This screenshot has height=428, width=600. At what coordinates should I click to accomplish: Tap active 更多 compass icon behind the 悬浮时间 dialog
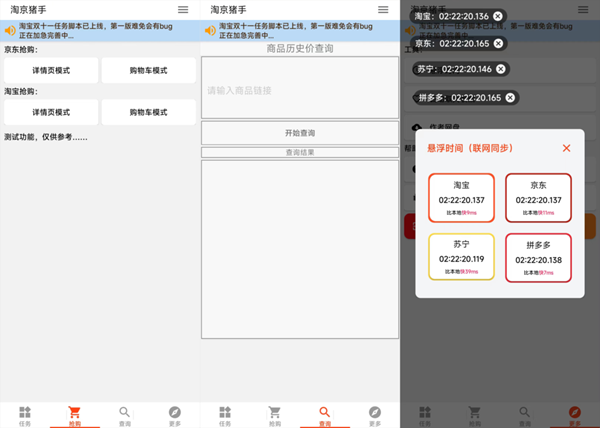click(575, 412)
